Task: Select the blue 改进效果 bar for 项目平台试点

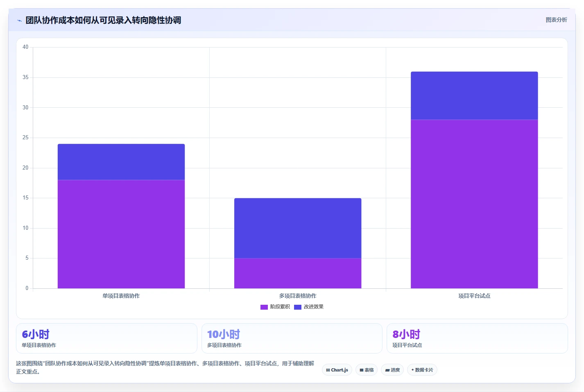Action: (474, 96)
